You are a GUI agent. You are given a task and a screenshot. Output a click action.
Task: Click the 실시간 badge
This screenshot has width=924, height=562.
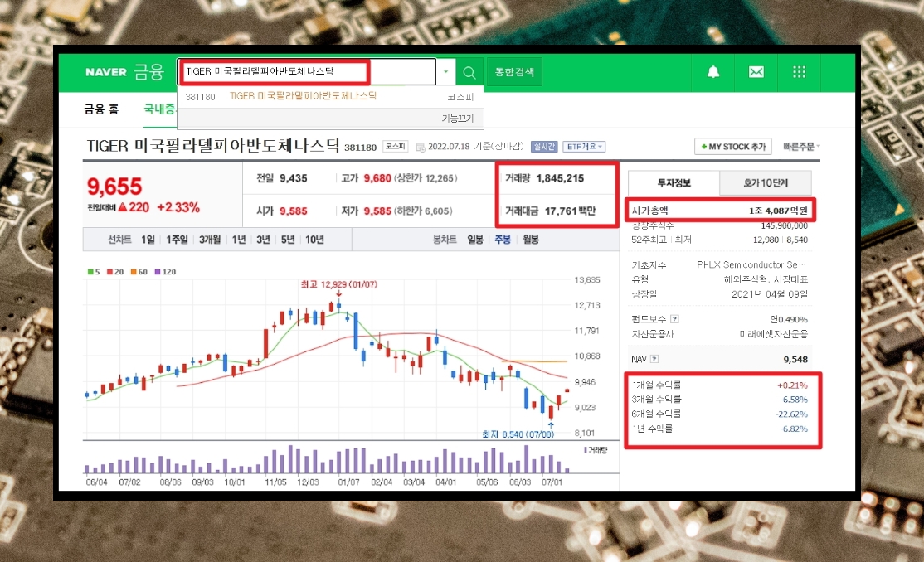(x=544, y=147)
